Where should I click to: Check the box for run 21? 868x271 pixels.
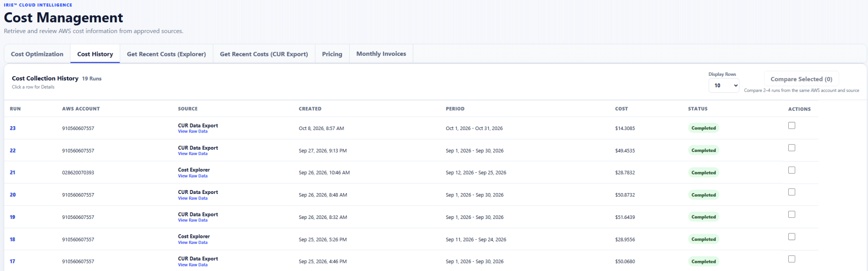[x=791, y=170]
